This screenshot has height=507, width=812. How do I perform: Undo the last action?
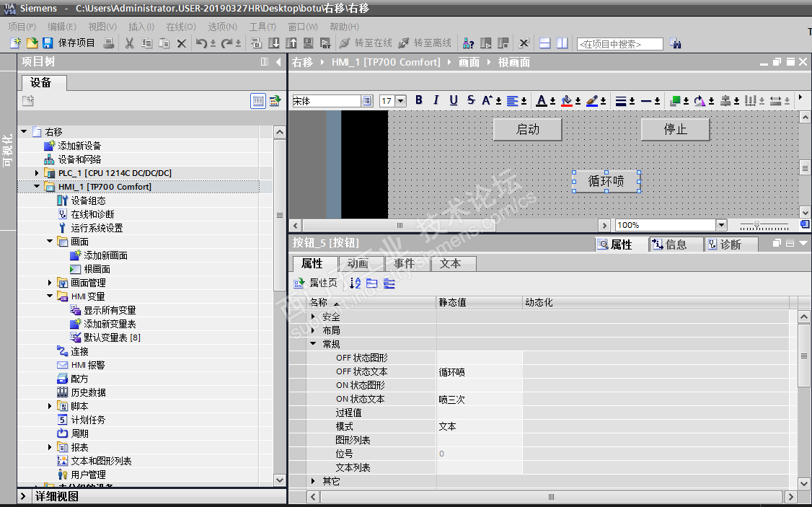click(x=201, y=43)
